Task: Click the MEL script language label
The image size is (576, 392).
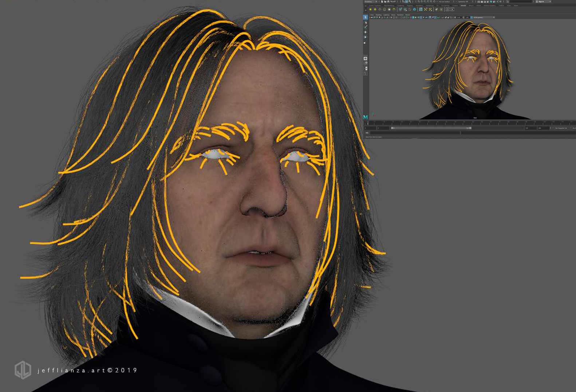Action: tap(367, 133)
